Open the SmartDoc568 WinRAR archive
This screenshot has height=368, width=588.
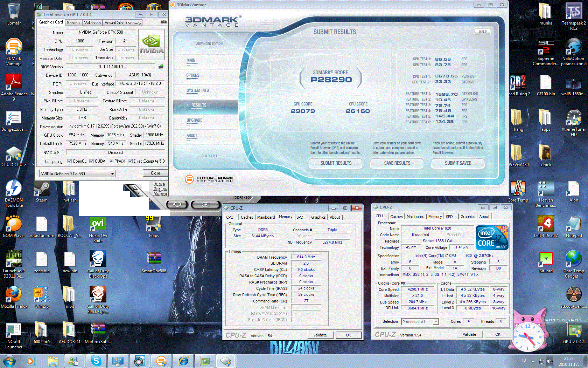click(x=154, y=262)
